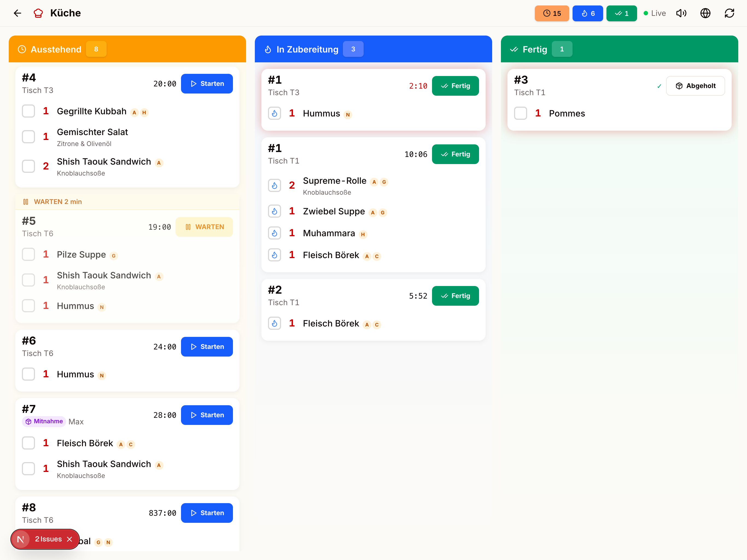Go back with the arrow icon
This screenshot has width=747, height=560.
point(17,13)
